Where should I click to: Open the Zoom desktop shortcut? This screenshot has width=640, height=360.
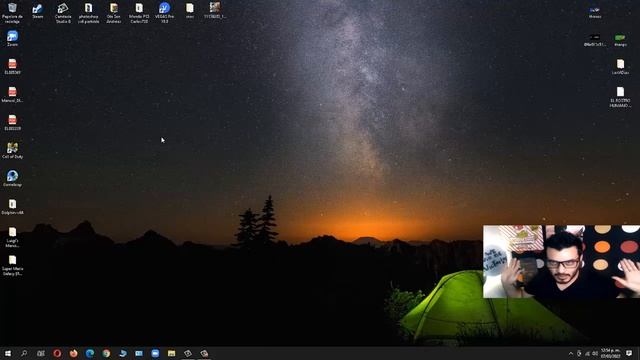point(12,38)
